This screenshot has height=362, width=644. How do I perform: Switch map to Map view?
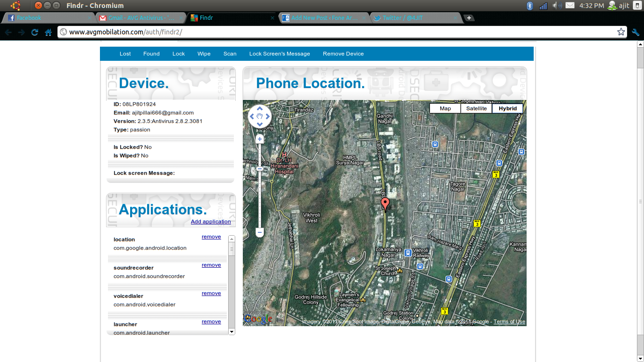[x=445, y=108]
